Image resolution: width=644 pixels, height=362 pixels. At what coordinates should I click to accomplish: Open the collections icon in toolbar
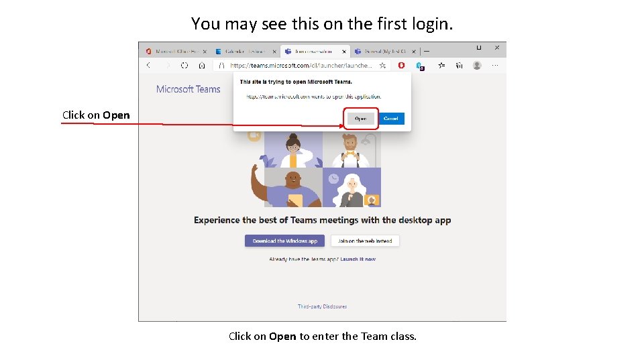pyautogui.click(x=459, y=65)
